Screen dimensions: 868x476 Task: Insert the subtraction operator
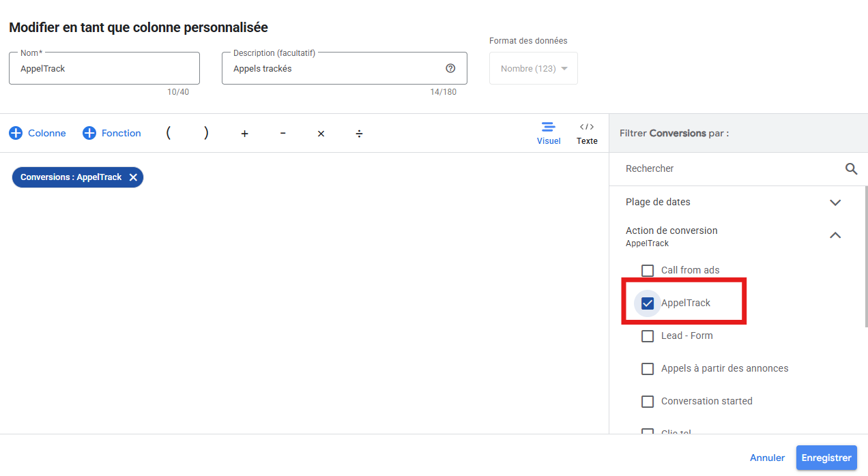283,134
